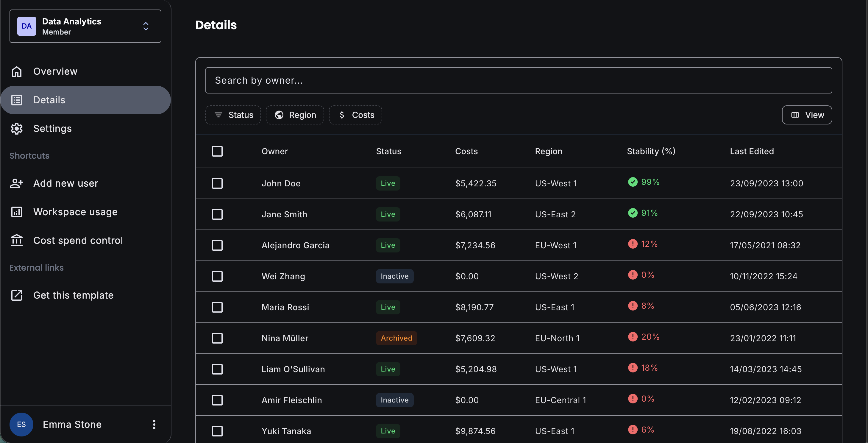Select the Nina Müller row checkbox

tap(217, 338)
